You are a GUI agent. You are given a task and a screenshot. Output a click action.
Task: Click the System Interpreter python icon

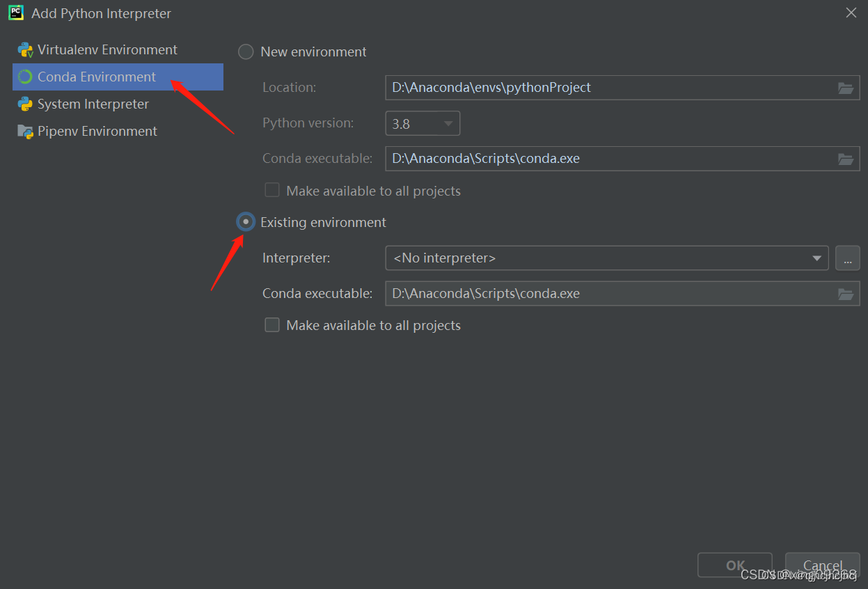point(26,104)
